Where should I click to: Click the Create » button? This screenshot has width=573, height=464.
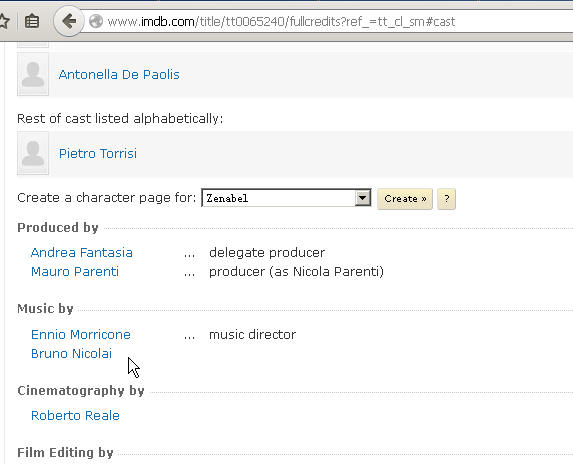(405, 199)
